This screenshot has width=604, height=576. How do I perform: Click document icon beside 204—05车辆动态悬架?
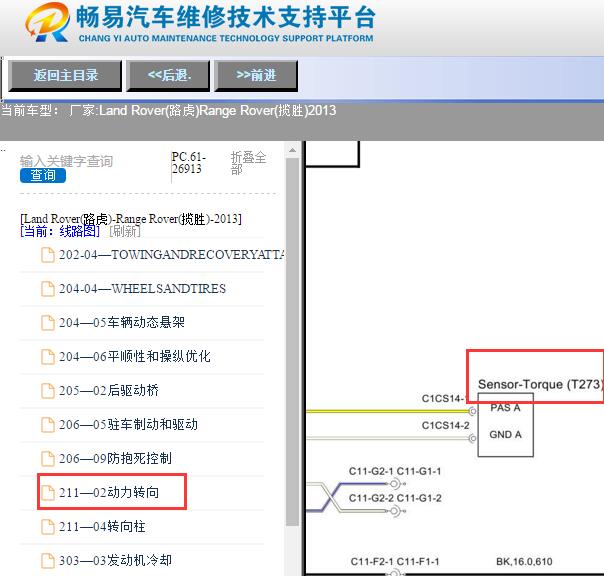tap(48, 323)
